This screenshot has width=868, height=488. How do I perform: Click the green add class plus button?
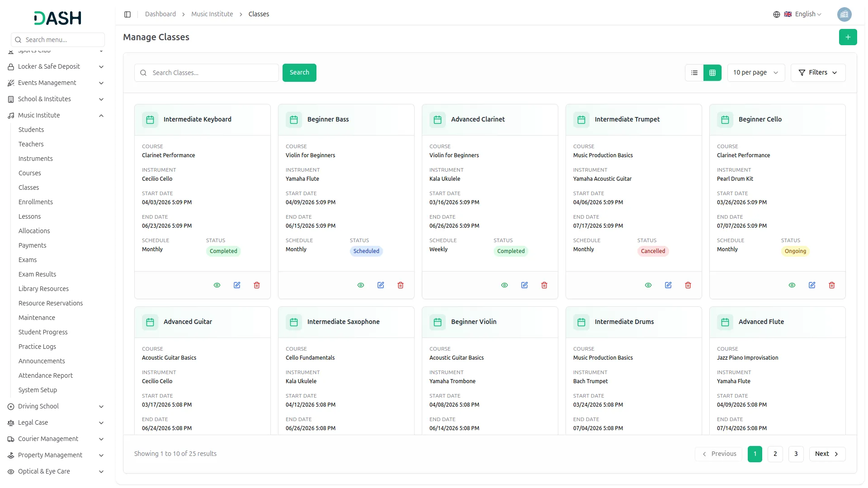(848, 37)
